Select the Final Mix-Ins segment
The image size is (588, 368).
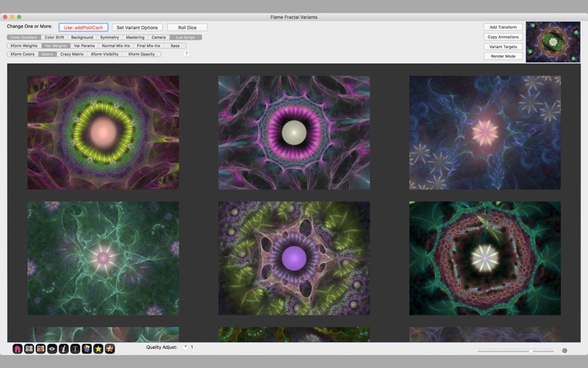(x=148, y=46)
